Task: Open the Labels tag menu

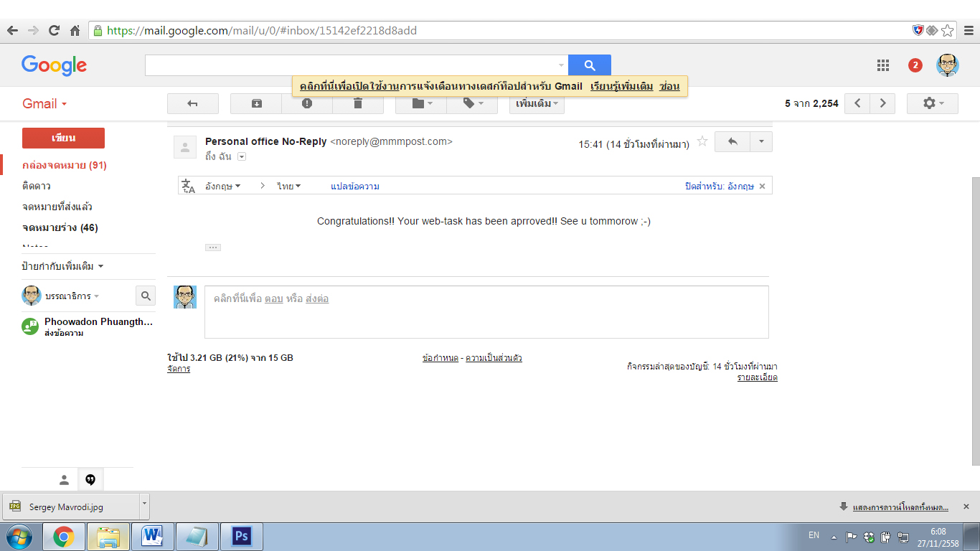Action: pyautogui.click(x=472, y=103)
